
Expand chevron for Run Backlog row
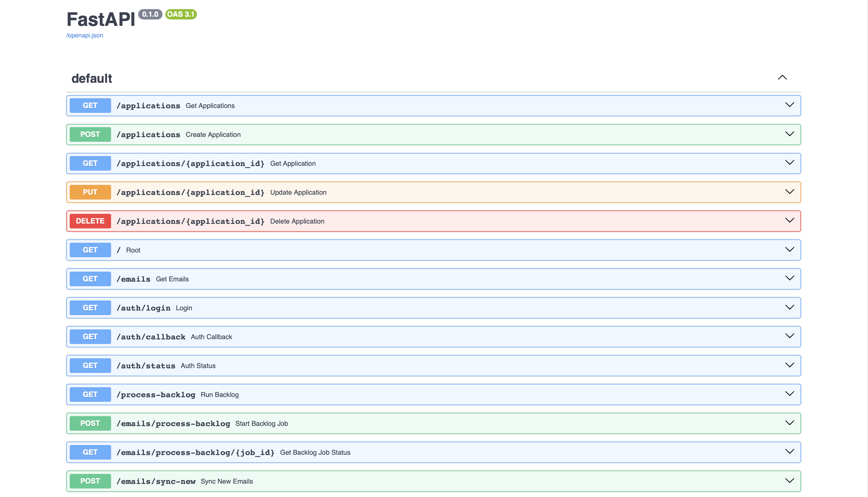coord(790,394)
